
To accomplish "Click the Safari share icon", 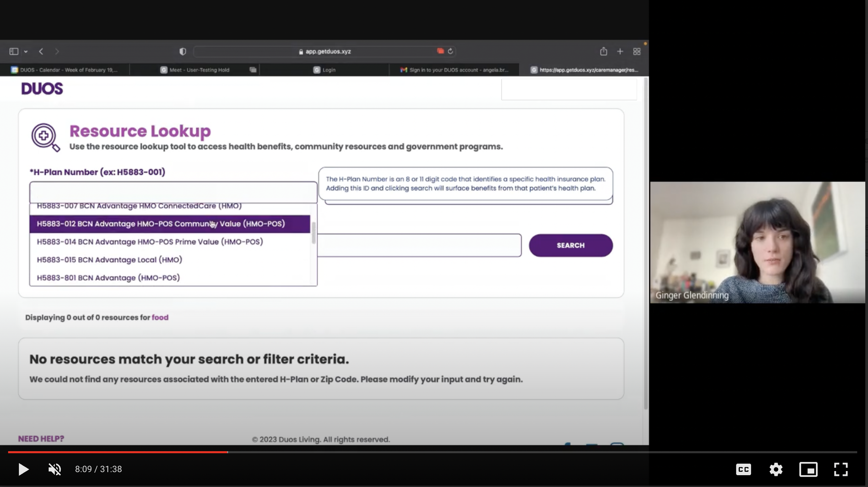I will click(603, 52).
